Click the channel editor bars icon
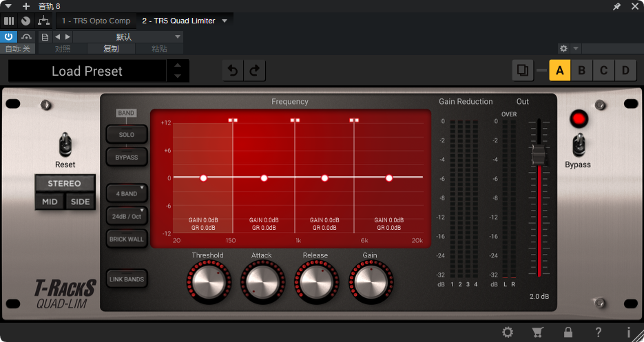This screenshot has height=342, width=644. 9,21
